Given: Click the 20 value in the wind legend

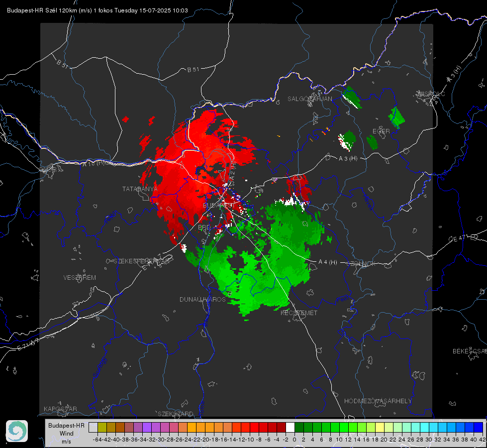Looking at the screenshot, I should [384, 440].
